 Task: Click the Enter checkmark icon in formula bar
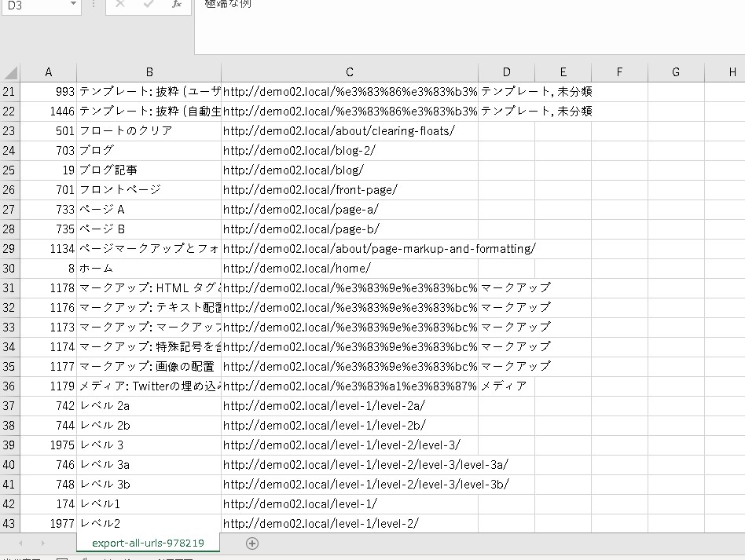tap(149, 5)
